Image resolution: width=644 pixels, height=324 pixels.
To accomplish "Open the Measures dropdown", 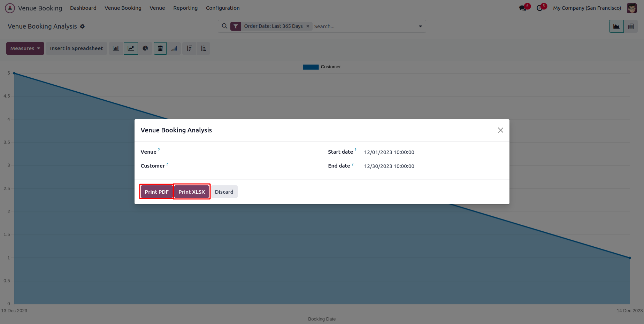I will tap(25, 48).
